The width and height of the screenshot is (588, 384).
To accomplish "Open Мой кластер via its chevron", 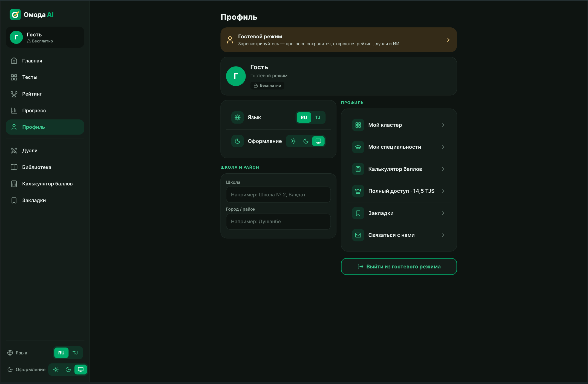I will point(443,125).
